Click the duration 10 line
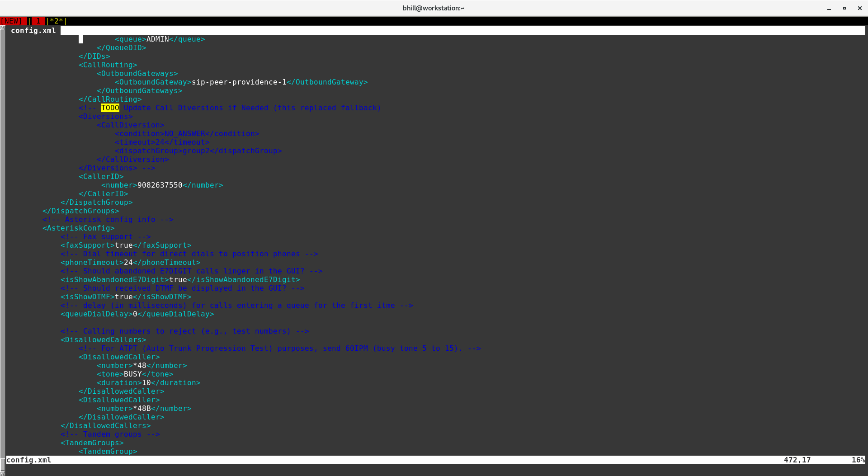Screen dimensions: 868x476 point(149,382)
